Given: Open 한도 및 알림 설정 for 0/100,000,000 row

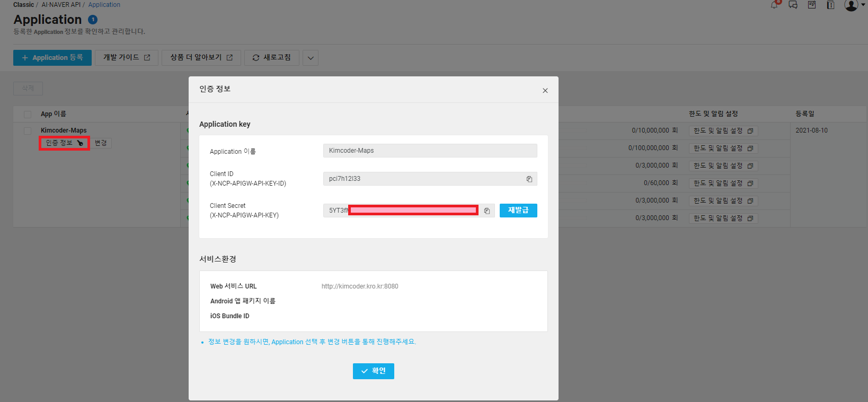Looking at the screenshot, I should point(723,148).
